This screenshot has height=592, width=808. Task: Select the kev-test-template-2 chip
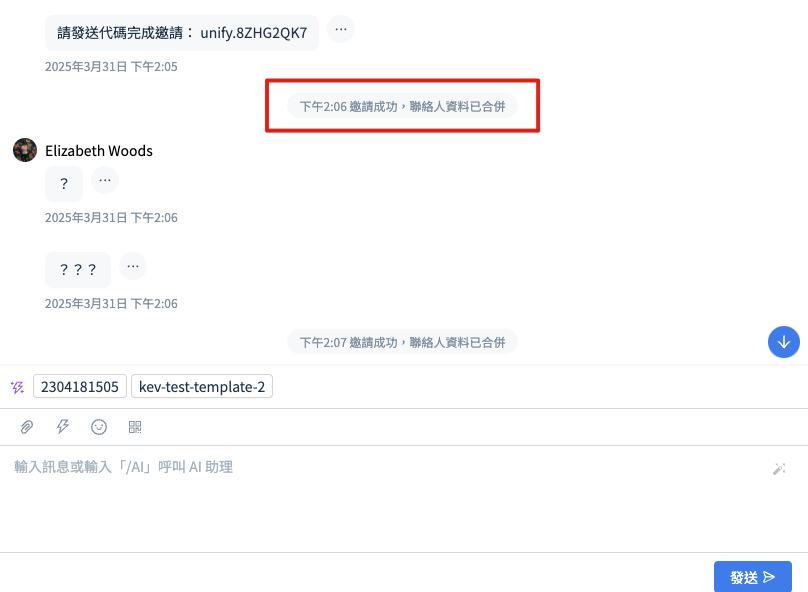202,386
